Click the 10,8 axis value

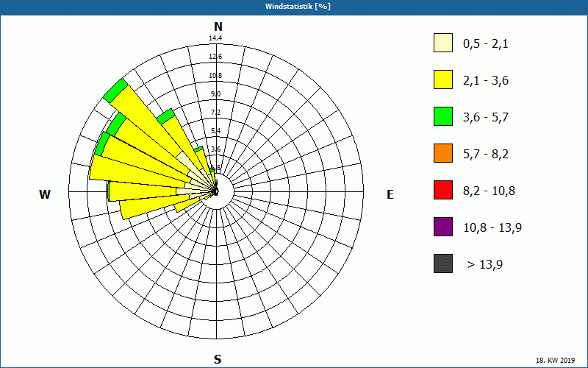pos(215,76)
